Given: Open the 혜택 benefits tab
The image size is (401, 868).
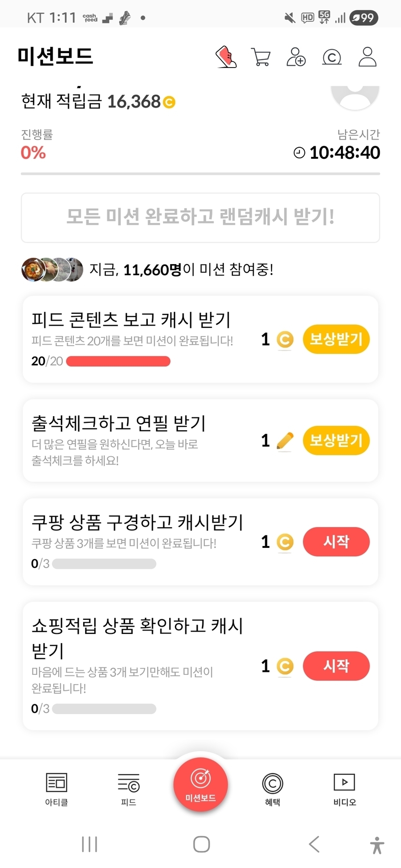Looking at the screenshot, I should coord(272,788).
